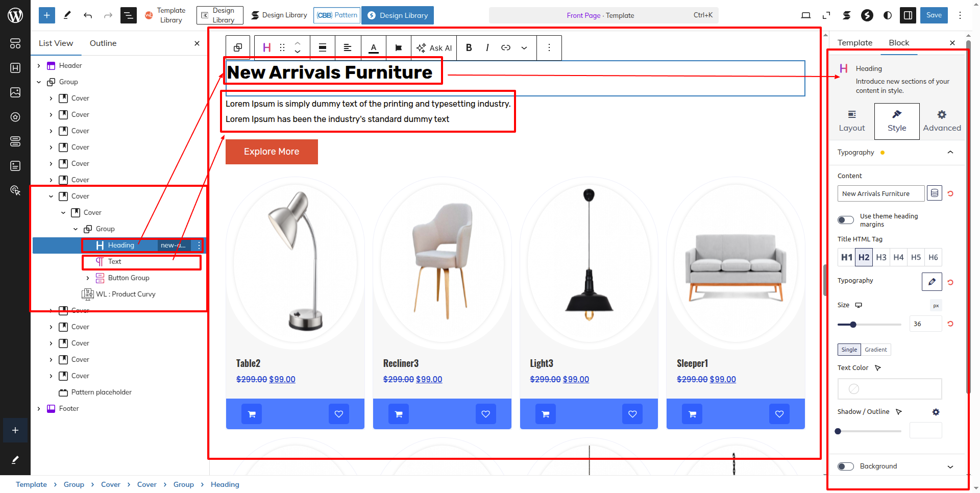Add Sleeper1 to wishlist heart
Image resolution: width=980 pixels, height=493 pixels.
779,414
